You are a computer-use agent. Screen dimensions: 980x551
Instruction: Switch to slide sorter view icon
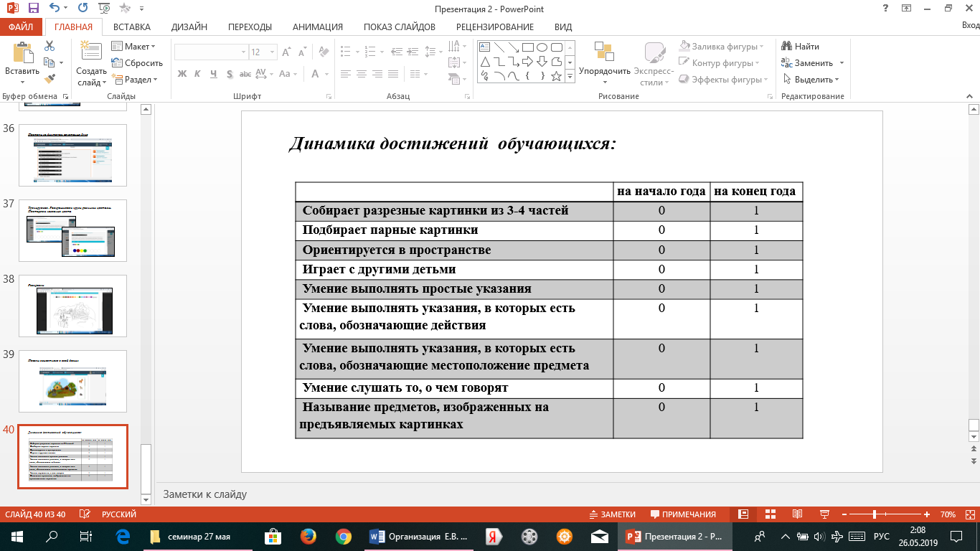[x=770, y=514]
